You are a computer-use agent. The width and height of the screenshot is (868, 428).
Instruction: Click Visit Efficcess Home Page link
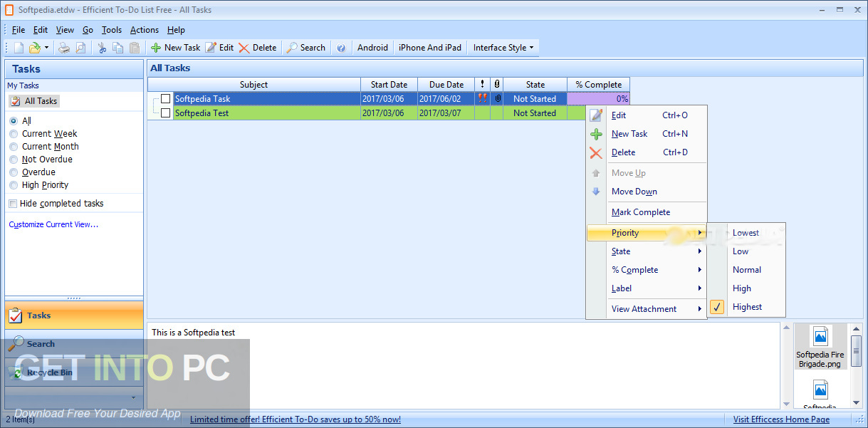tap(781, 419)
